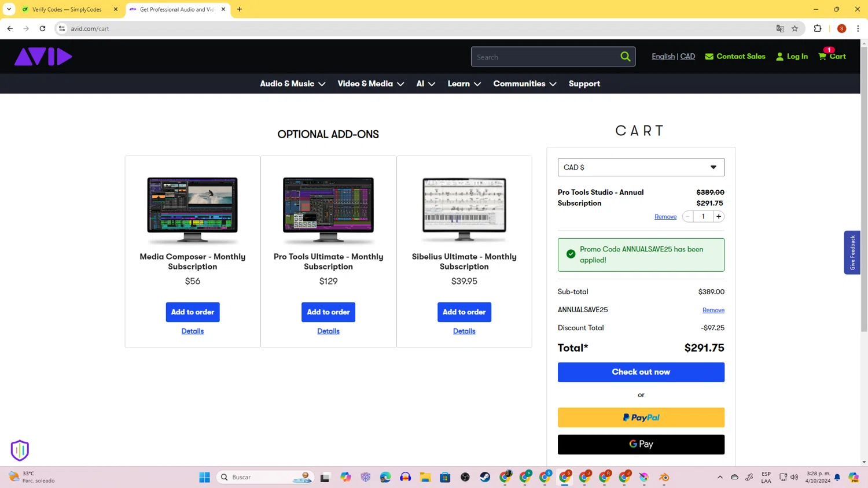This screenshot has height=488, width=868.
Task: Bookmark this page with the star icon
Action: (x=795, y=28)
